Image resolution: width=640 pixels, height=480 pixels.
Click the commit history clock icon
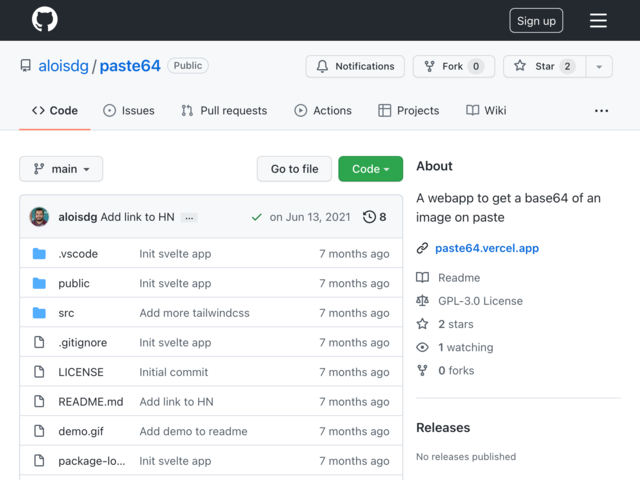pos(369,217)
